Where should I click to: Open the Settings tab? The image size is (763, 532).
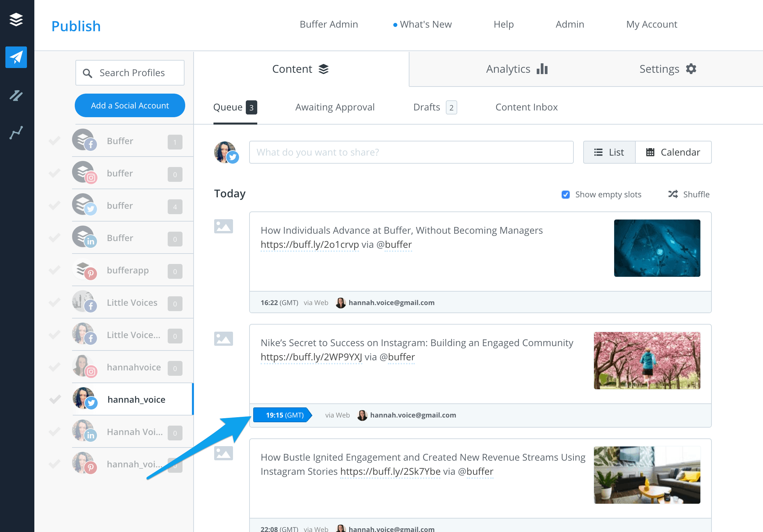coord(668,69)
